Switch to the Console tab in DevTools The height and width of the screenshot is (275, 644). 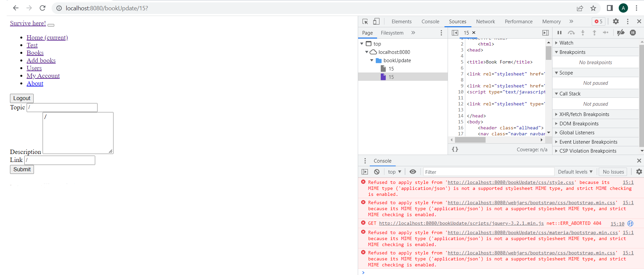tap(430, 21)
